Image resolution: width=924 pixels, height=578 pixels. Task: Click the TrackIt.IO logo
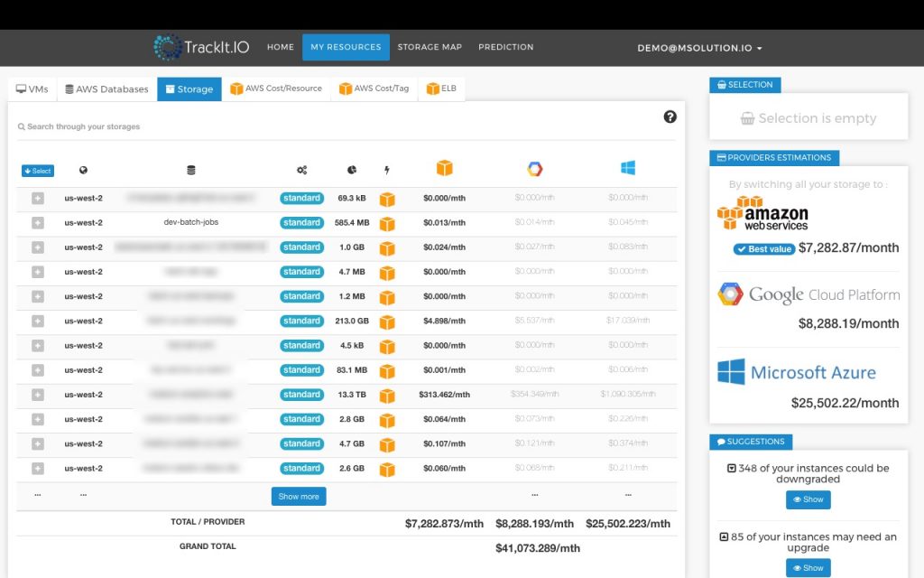(x=197, y=46)
